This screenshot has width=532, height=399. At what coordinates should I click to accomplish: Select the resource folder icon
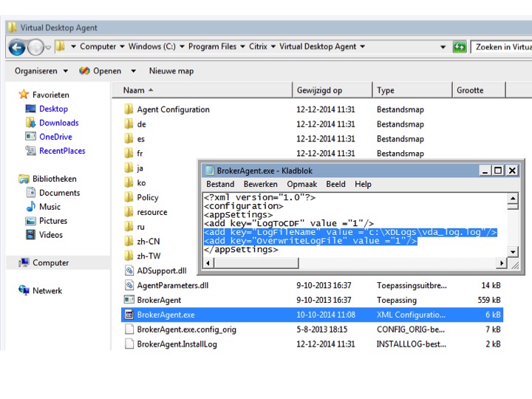coord(129,212)
